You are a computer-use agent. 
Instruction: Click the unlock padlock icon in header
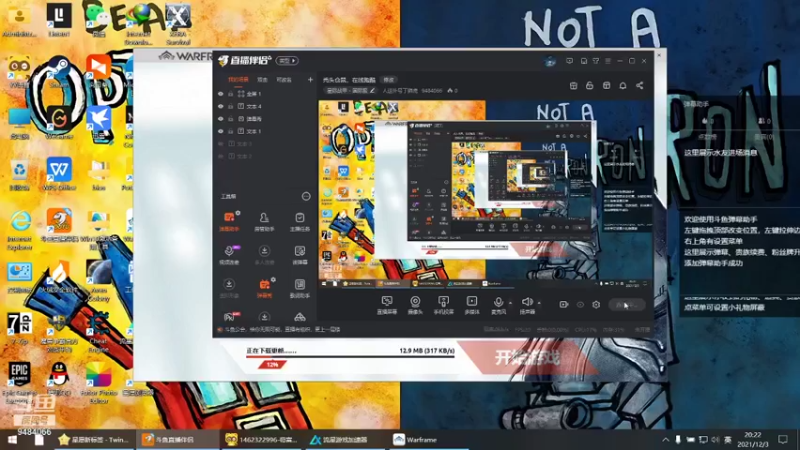[x=590, y=86]
